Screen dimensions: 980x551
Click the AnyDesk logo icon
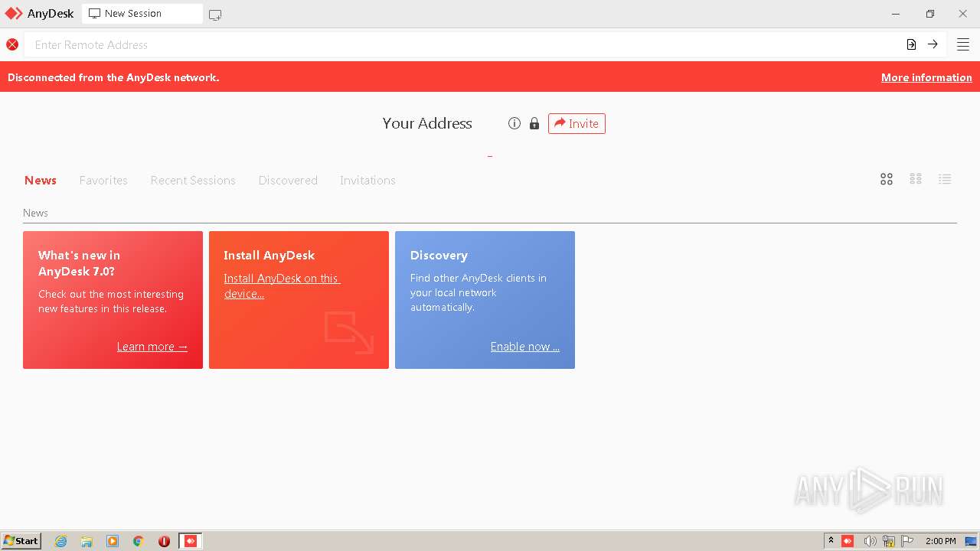(x=14, y=14)
